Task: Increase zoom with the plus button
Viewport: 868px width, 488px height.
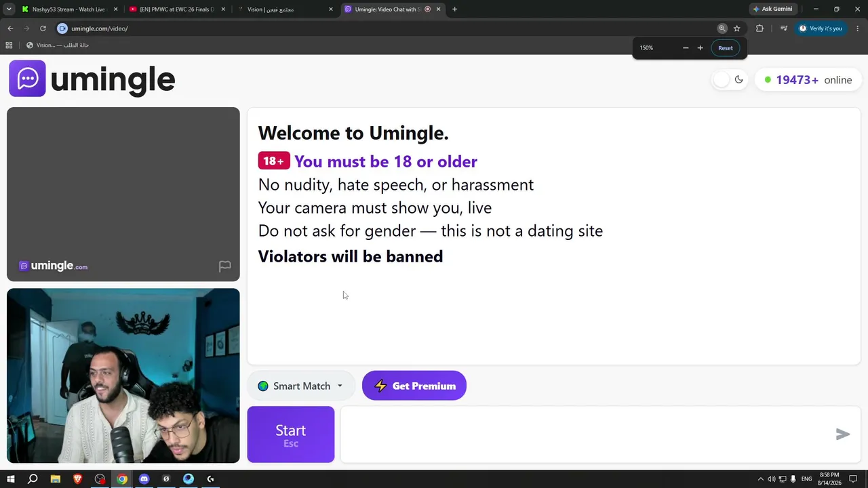Action: point(701,48)
